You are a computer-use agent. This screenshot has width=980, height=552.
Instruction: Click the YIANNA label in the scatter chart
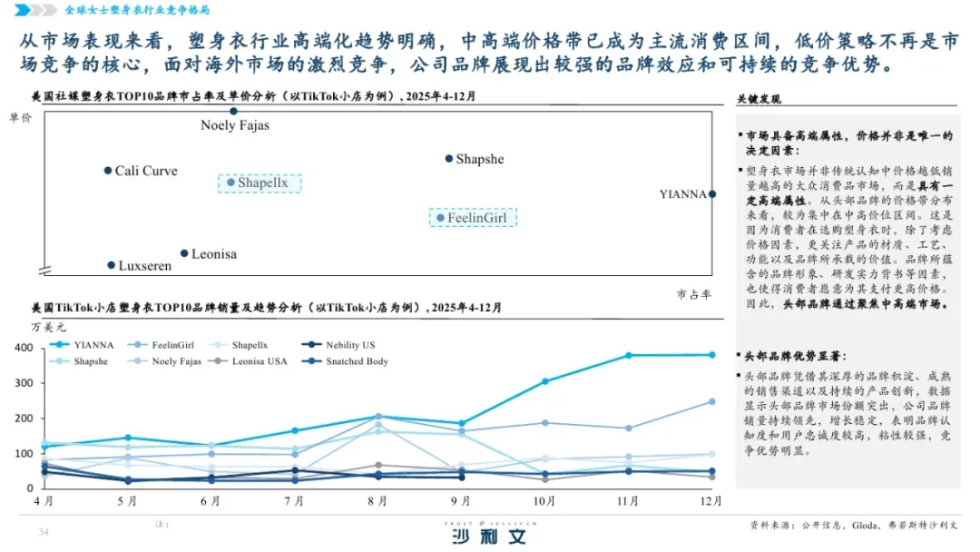(682, 194)
